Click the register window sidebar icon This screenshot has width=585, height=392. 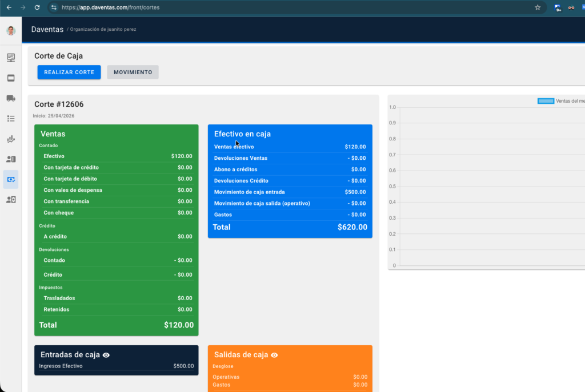[x=11, y=78]
